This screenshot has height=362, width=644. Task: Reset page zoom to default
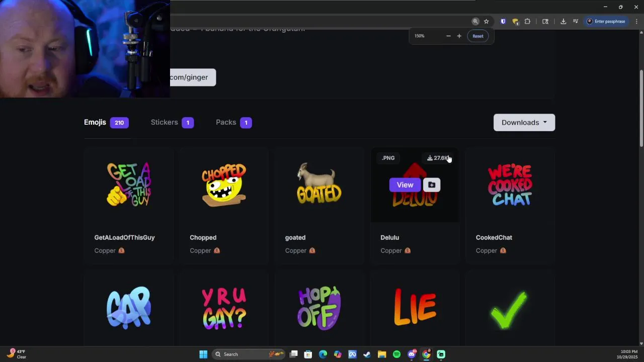pos(478,36)
